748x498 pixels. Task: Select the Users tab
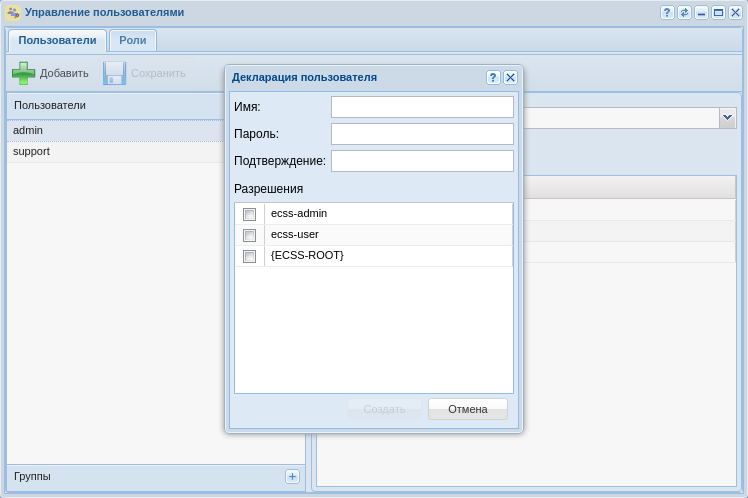click(57, 41)
